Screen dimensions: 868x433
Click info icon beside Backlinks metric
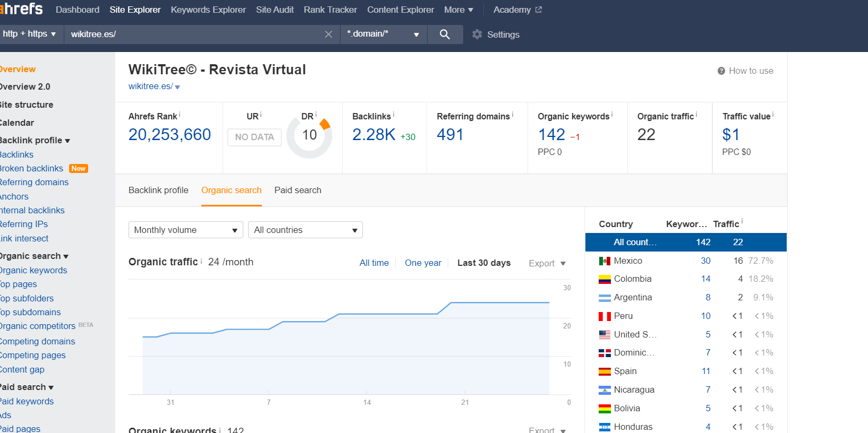tap(394, 114)
